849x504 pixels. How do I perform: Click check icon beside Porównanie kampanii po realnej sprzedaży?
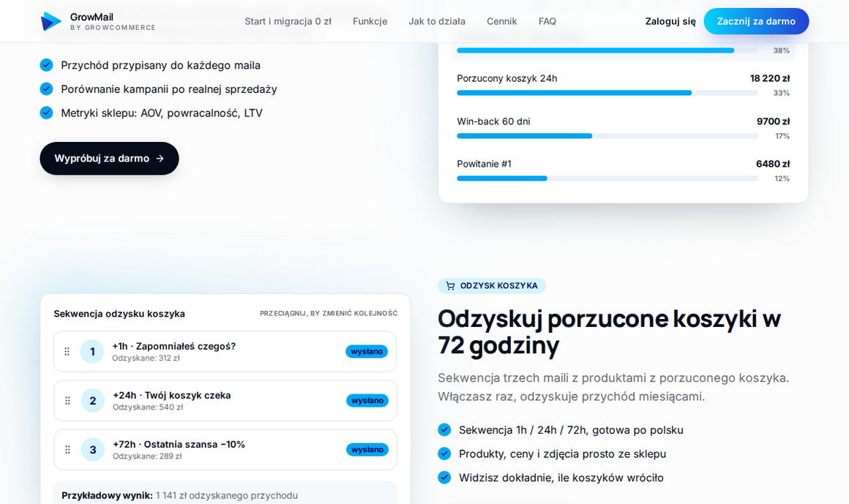47,89
